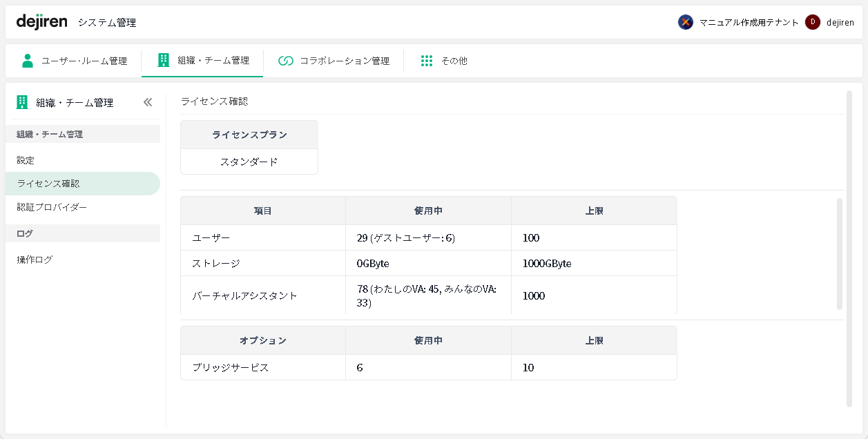Select 設定 in the sidebar

tap(26, 160)
